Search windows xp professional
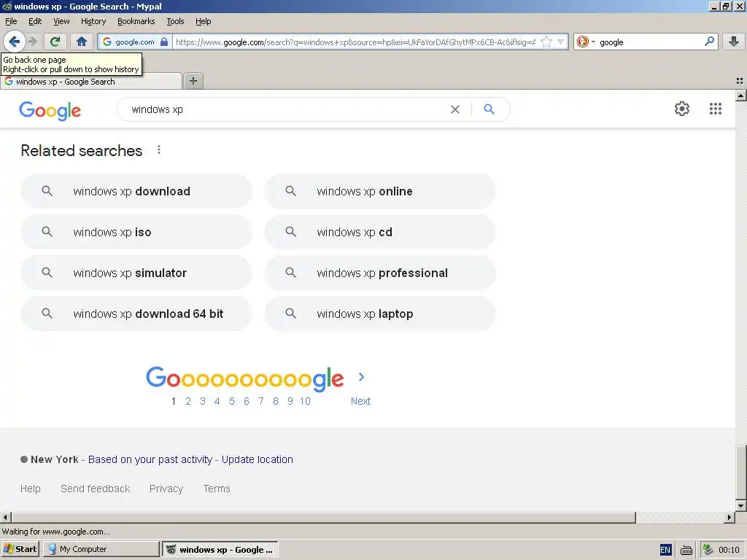Image resolution: width=747 pixels, height=560 pixels. coord(380,273)
